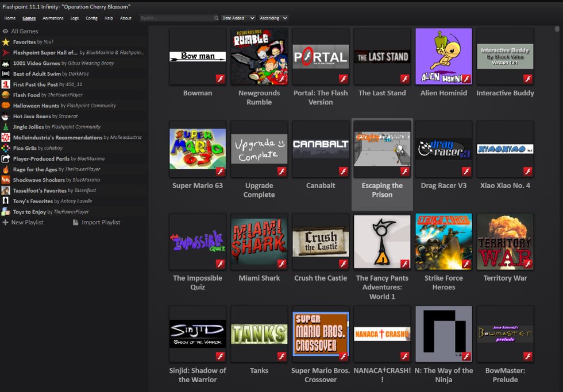Click the game search input field

[175, 18]
